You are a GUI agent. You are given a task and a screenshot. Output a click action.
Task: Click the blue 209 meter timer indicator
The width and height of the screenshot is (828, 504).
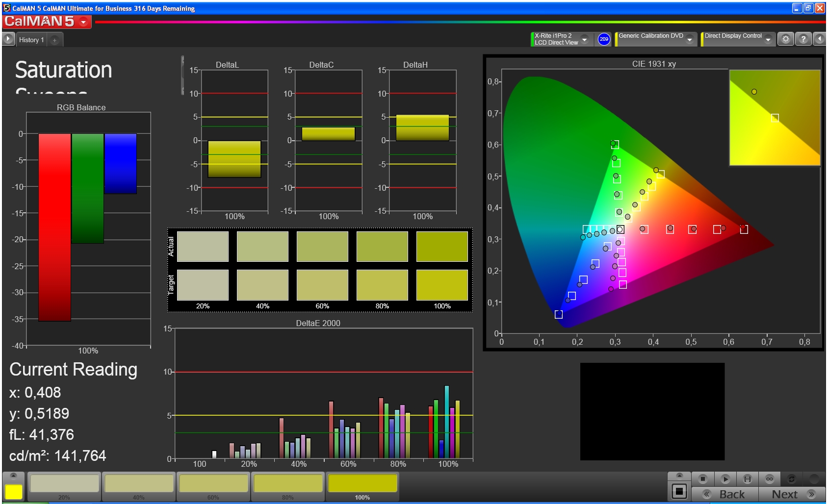tap(604, 39)
